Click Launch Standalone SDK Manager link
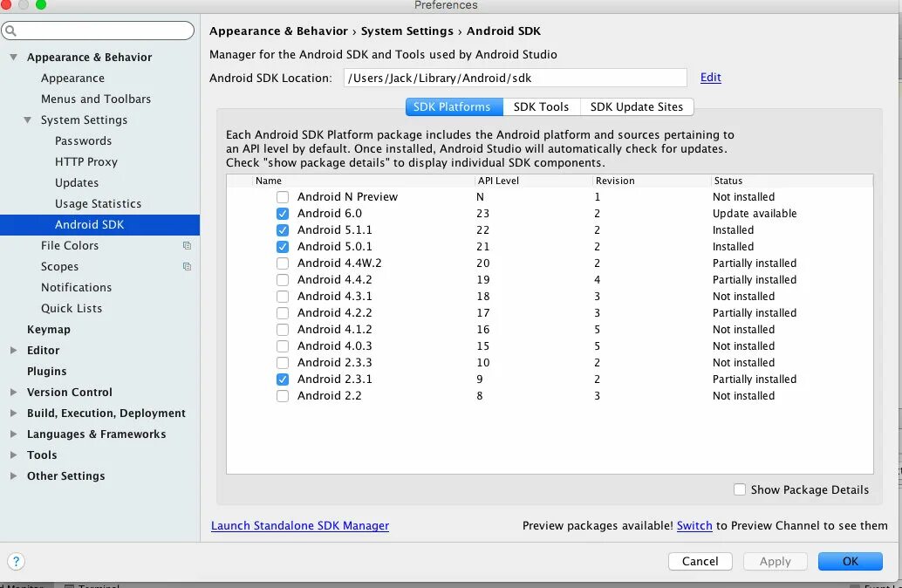This screenshot has width=902, height=588. pyautogui.click(x=300, y=525)
